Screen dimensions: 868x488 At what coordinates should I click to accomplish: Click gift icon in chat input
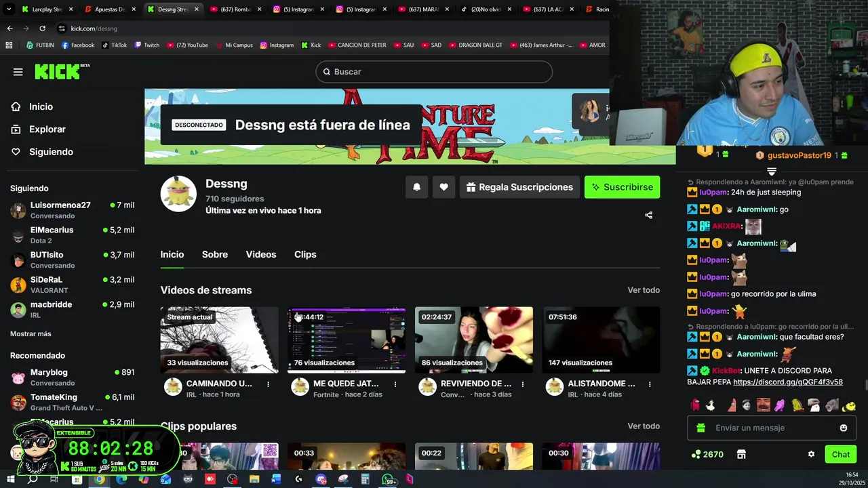(701, 428)
